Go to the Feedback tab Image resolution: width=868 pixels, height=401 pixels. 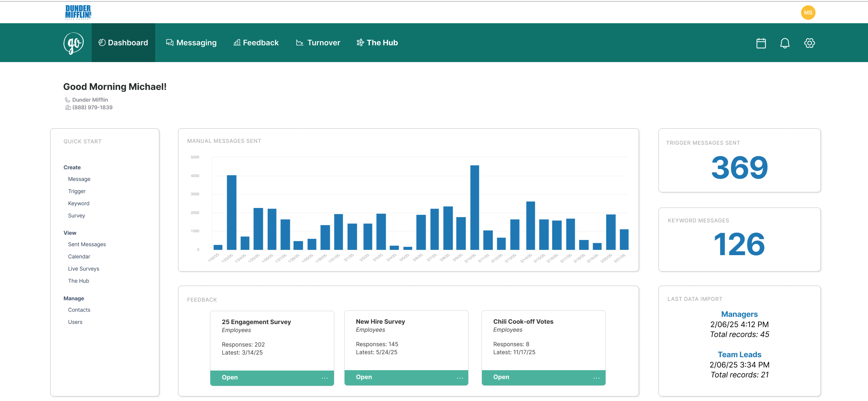(x=256, y=43)
